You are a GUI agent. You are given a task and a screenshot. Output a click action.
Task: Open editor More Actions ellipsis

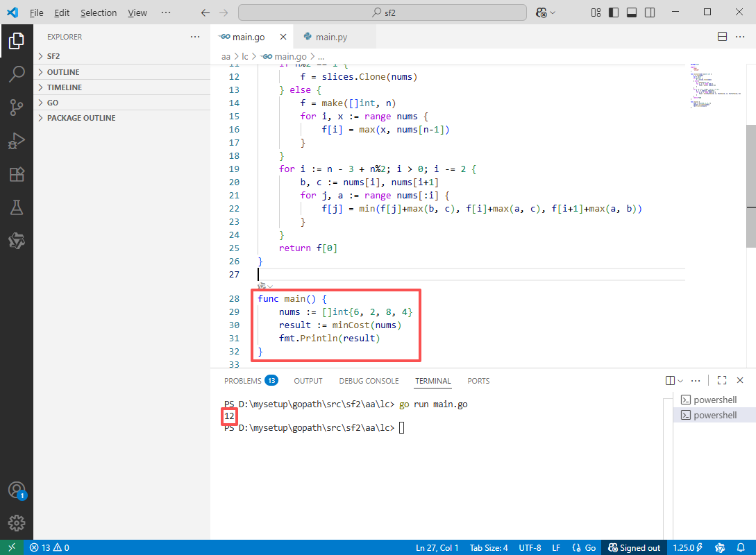tap(740, 37)
